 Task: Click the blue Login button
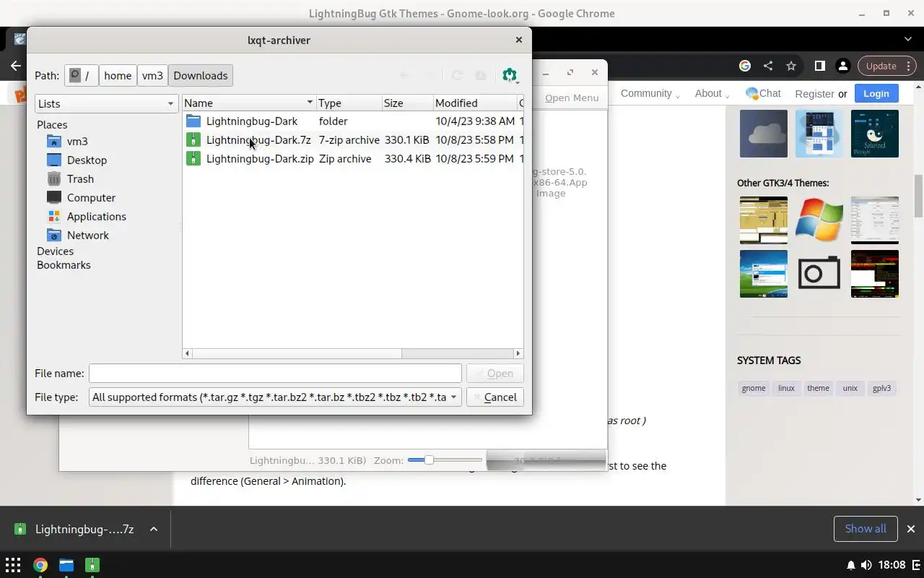[876, 93]
